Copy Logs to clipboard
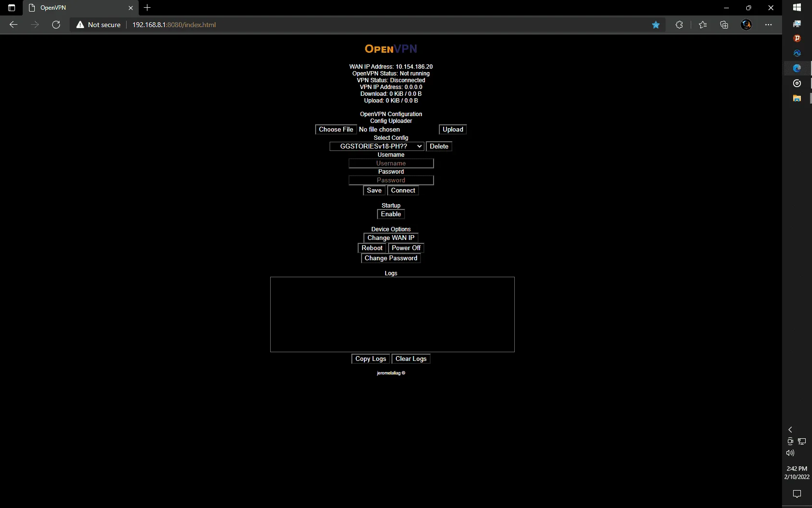Screen dimensions: 812x508 tap(371, 359)
